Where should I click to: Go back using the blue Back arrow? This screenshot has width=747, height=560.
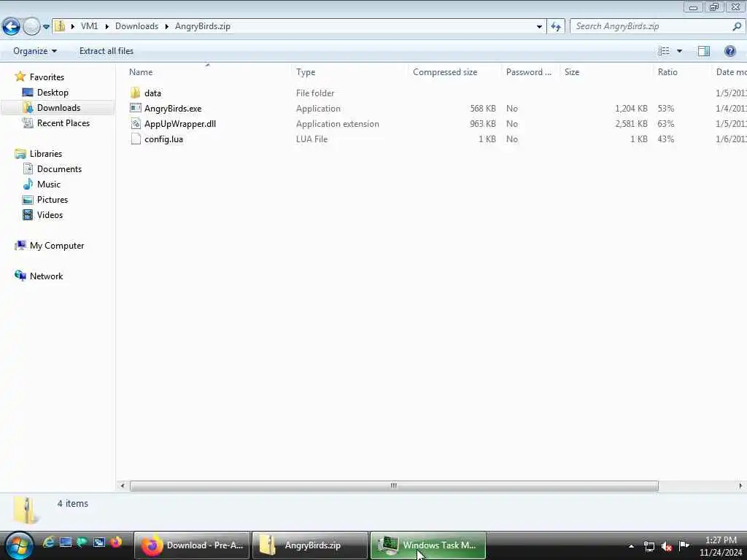click(x=11, y=26)
